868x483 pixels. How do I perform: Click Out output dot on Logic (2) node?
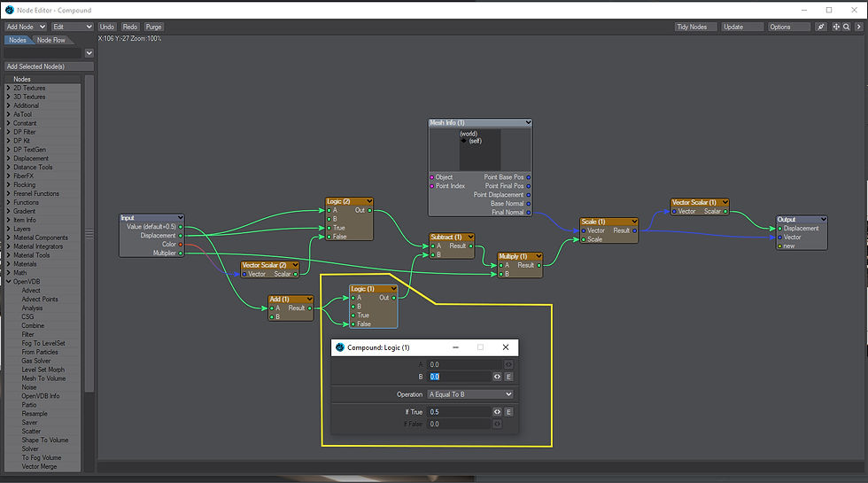tap(370, 211)
